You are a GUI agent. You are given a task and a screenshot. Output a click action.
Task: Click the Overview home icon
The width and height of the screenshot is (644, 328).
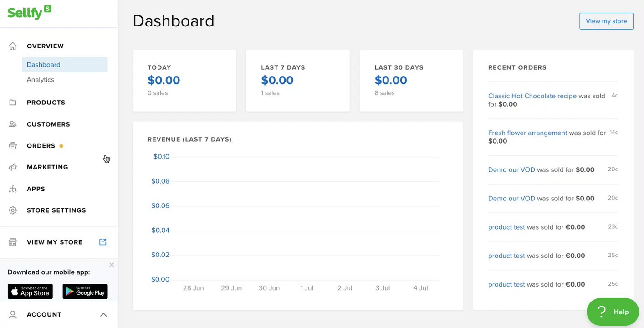pos(13,46)
